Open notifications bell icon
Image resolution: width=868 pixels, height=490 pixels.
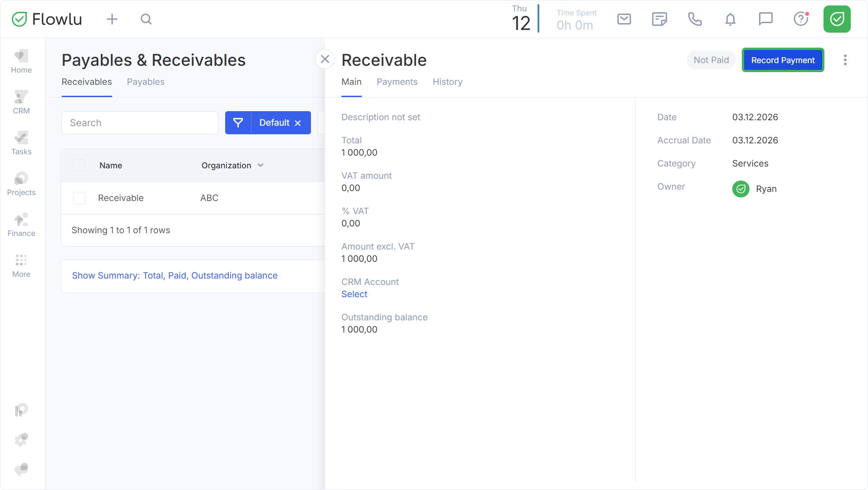coord(730,19)
